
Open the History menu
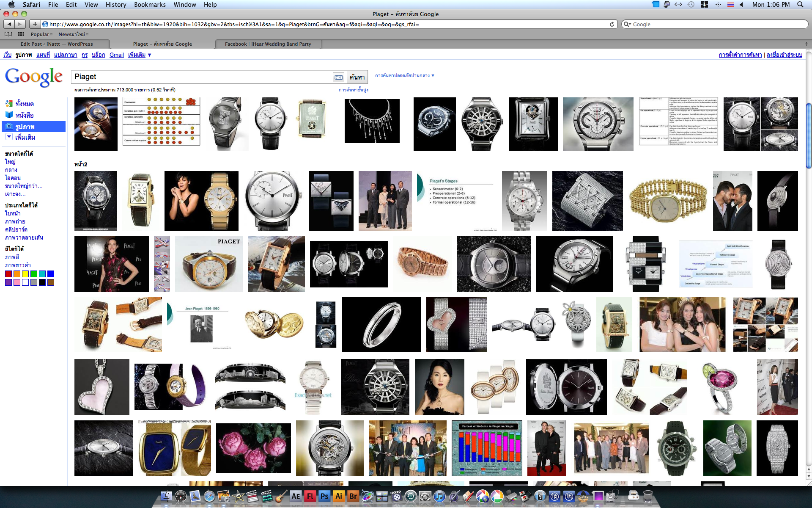click(116, 4)
